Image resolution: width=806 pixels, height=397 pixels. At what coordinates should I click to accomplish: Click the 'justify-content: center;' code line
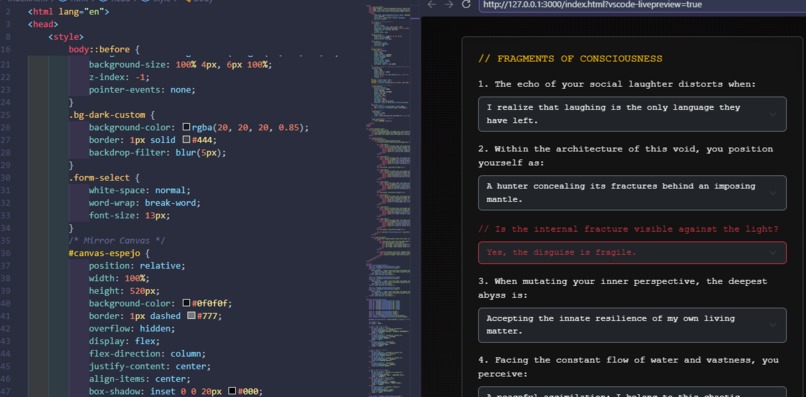coord(150,366)
